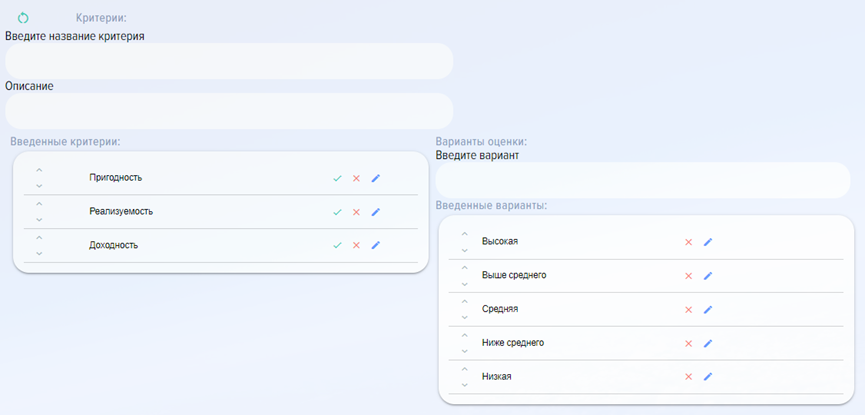Move Высокая variant down with chevron
Screen dimensions: 865x415
pyautogui.click(x=464, y=251)
